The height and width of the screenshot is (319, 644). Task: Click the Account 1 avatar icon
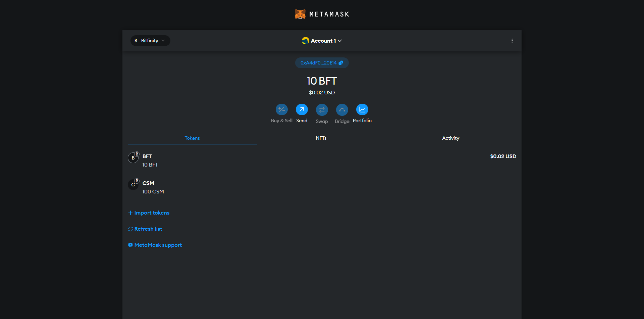pos(305,41)
